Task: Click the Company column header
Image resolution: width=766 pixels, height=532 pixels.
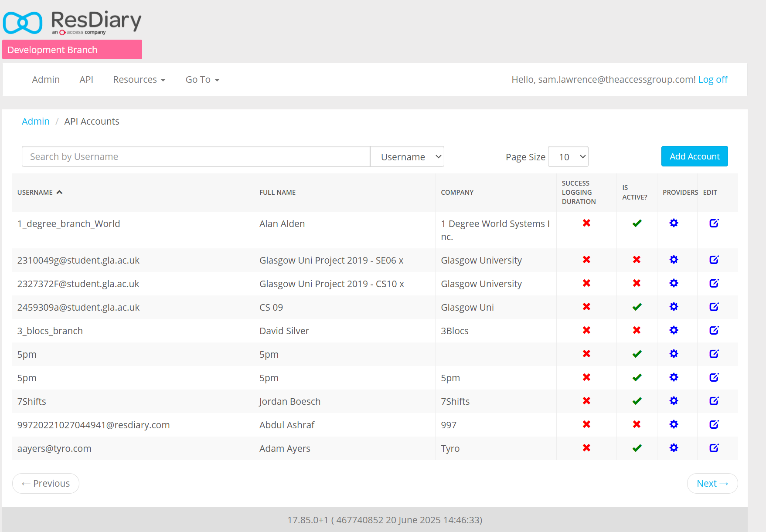Action: (457, 192)
